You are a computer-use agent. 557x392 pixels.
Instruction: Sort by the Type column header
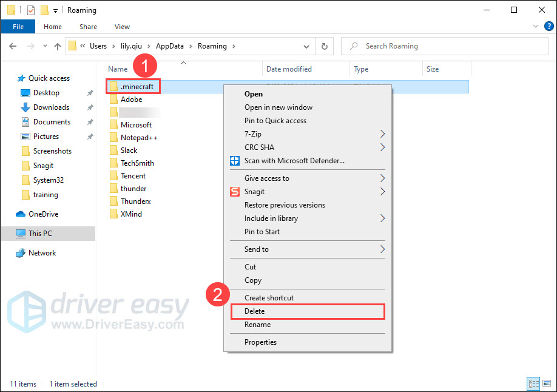tap(361, 69)
